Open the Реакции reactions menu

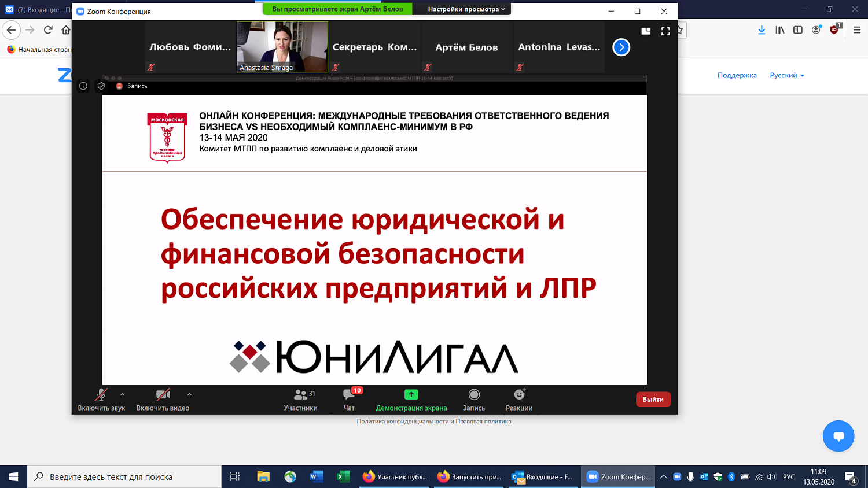[519, 400]
